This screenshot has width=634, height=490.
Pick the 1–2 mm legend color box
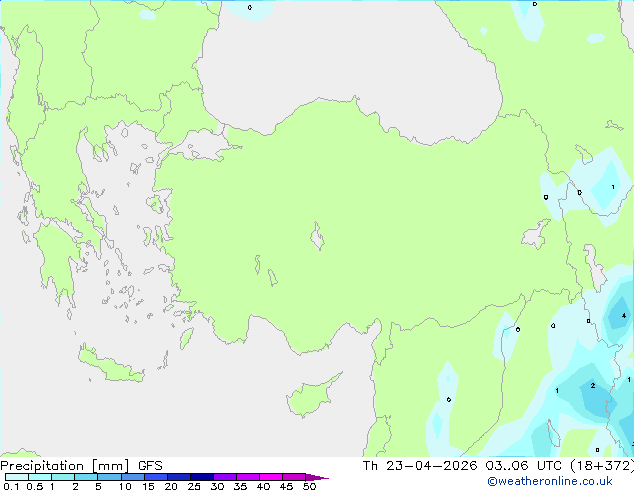click(x=63, y=477)
